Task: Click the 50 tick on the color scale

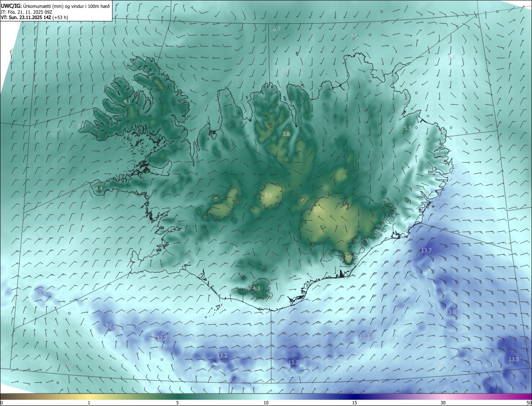Action: point(529,403)
